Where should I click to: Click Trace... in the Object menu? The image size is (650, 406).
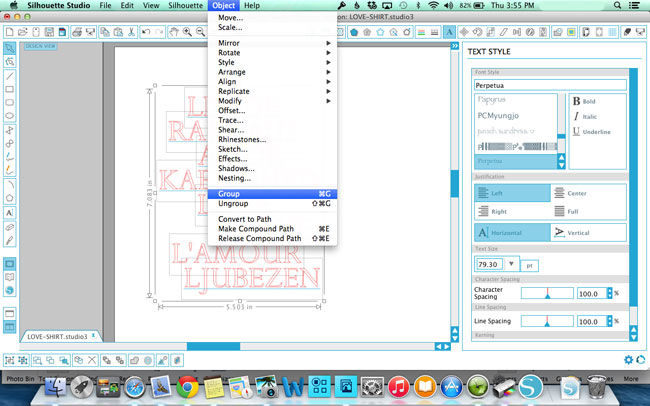273,120
